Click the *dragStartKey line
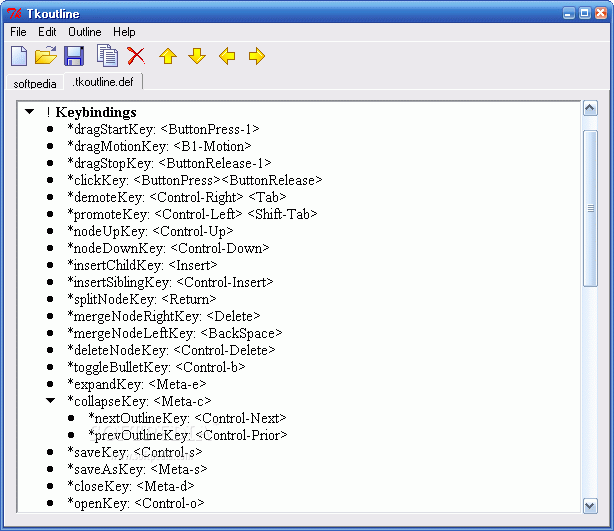 163,129
